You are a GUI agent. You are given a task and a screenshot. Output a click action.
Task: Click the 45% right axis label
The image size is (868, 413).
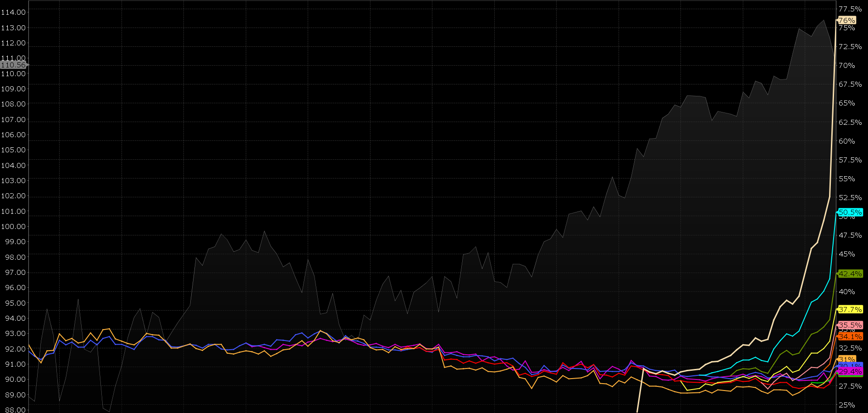[846, 254]
